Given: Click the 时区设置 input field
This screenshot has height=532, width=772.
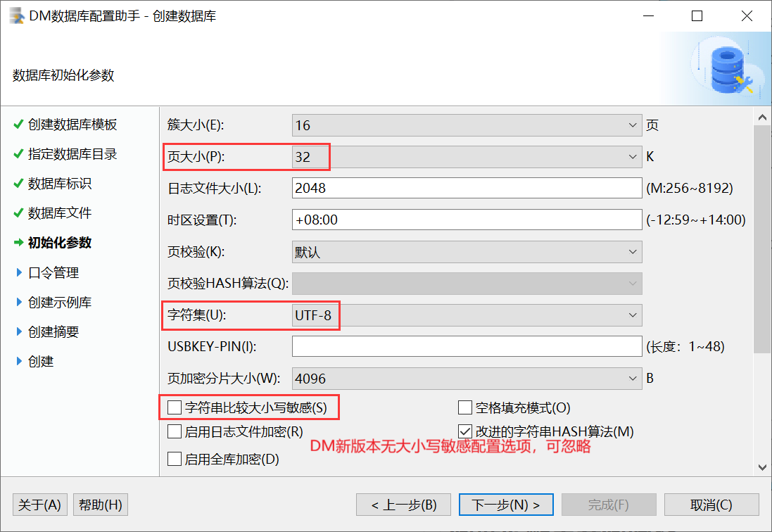Looking at the screenshot, I should 467,220.
